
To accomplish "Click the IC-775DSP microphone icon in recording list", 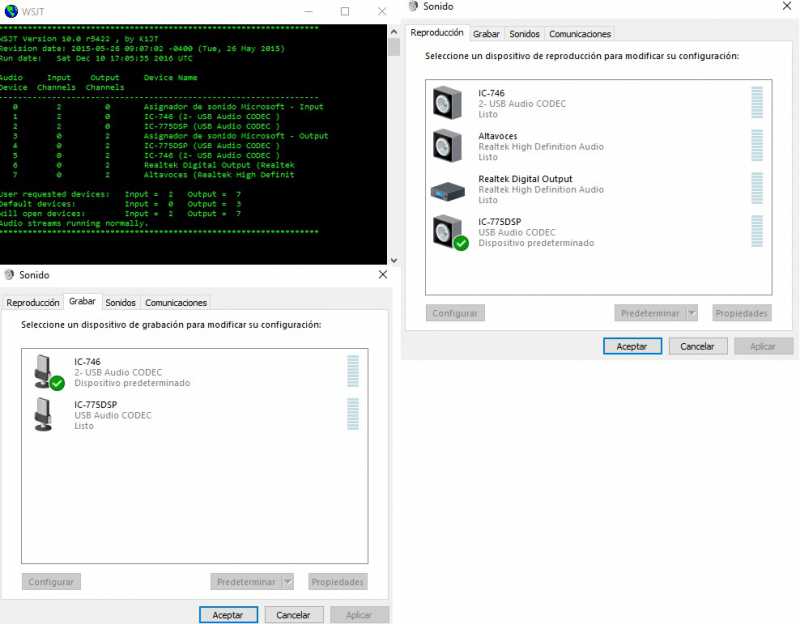I will (x=43, y=415).
